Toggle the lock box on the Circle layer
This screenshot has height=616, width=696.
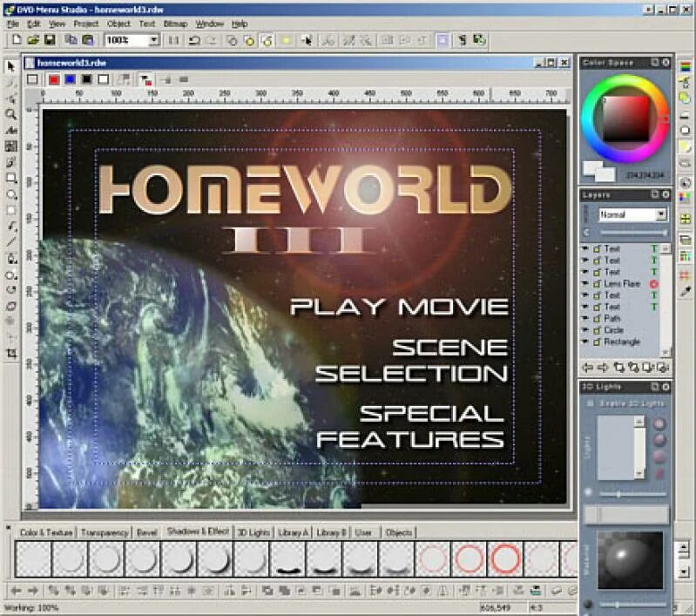597,330
